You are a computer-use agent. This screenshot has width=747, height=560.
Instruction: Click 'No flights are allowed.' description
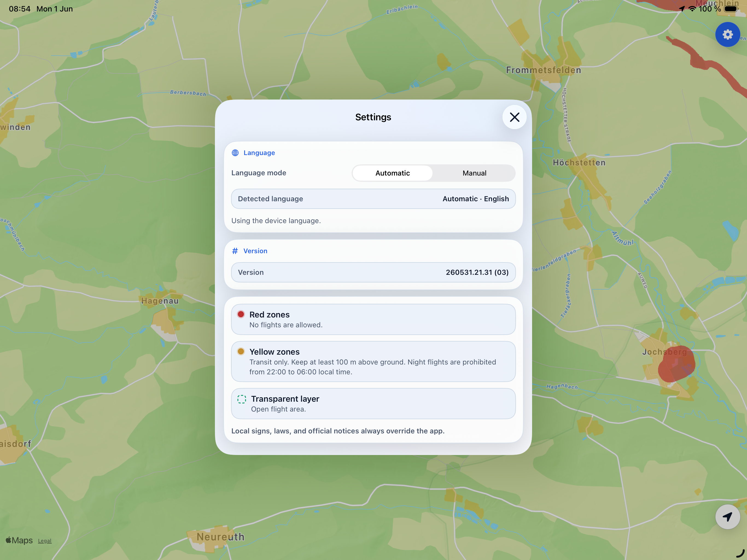coord(286,325)
